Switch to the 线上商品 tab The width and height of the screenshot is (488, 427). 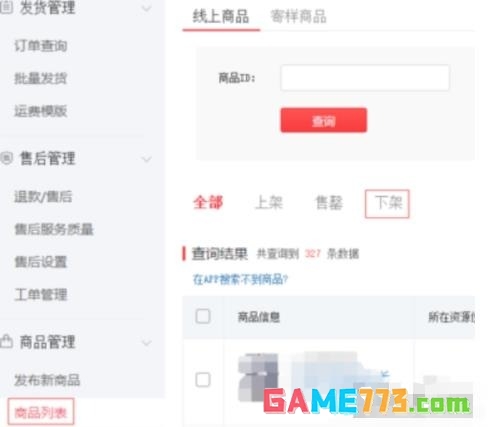221,16
